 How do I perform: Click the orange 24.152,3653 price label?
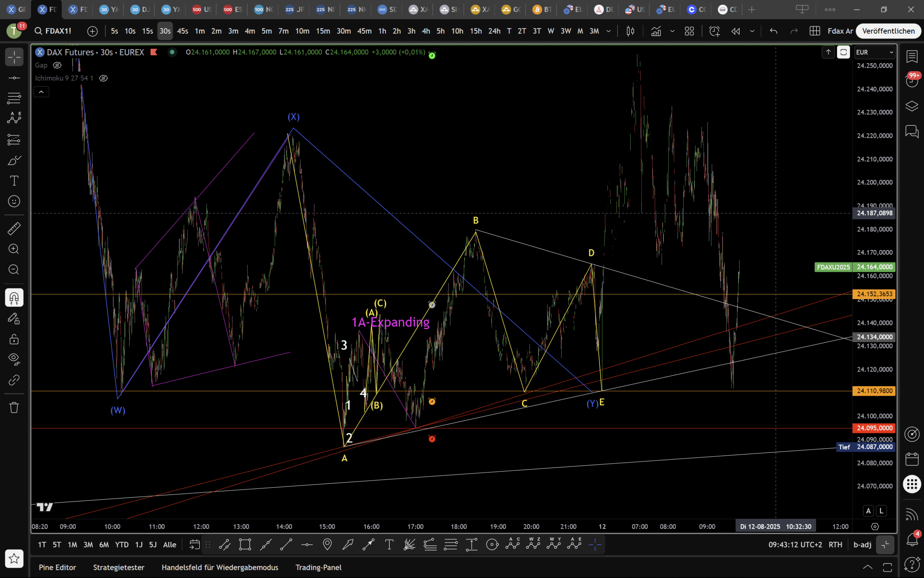874,294
